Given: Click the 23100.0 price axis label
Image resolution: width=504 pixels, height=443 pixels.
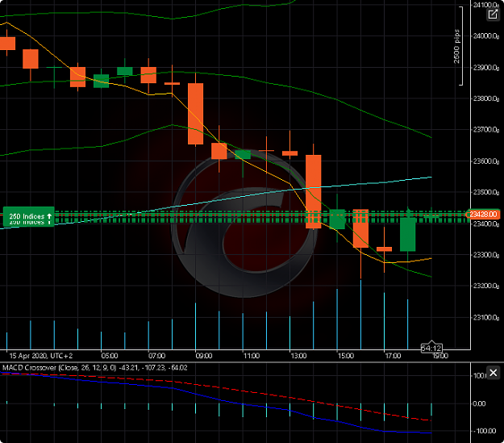Looking at the screenshot, I should (x=485, y=318).
